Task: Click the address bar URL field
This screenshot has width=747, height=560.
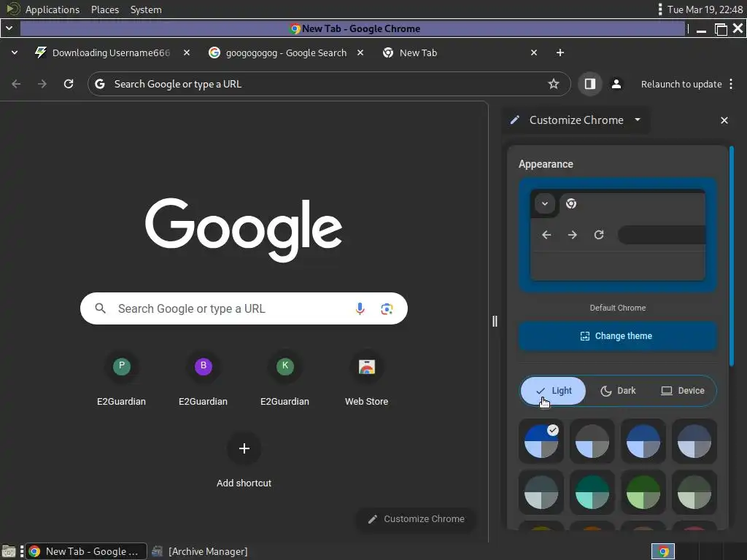Action: tap(329, 85)
